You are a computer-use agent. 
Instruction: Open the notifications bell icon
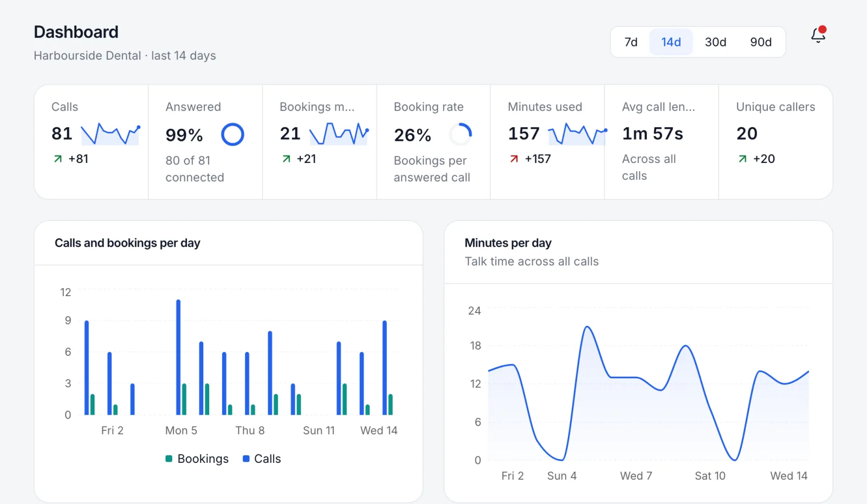click(818, 35)
